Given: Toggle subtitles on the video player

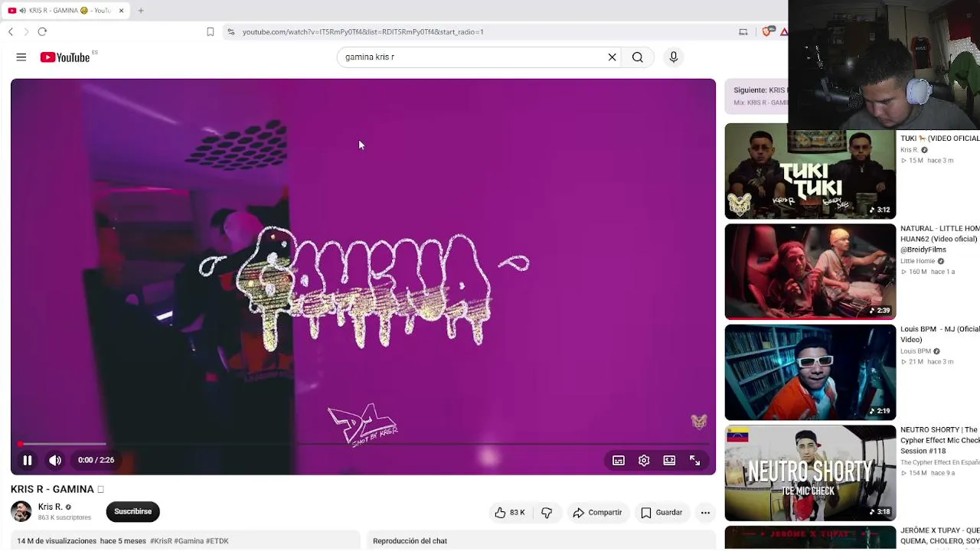Looking at the screenshot, I should pyautogui.click(x=619, y=461).
